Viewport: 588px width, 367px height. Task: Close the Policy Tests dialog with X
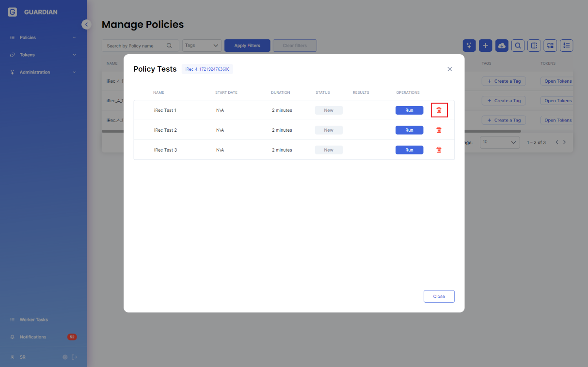(x=449, y=69)
